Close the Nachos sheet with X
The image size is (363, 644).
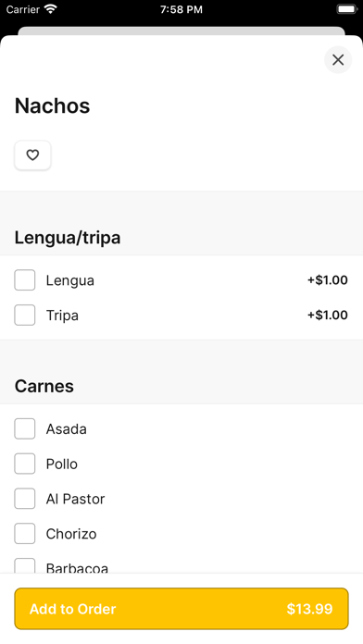[x=338, y=60]
